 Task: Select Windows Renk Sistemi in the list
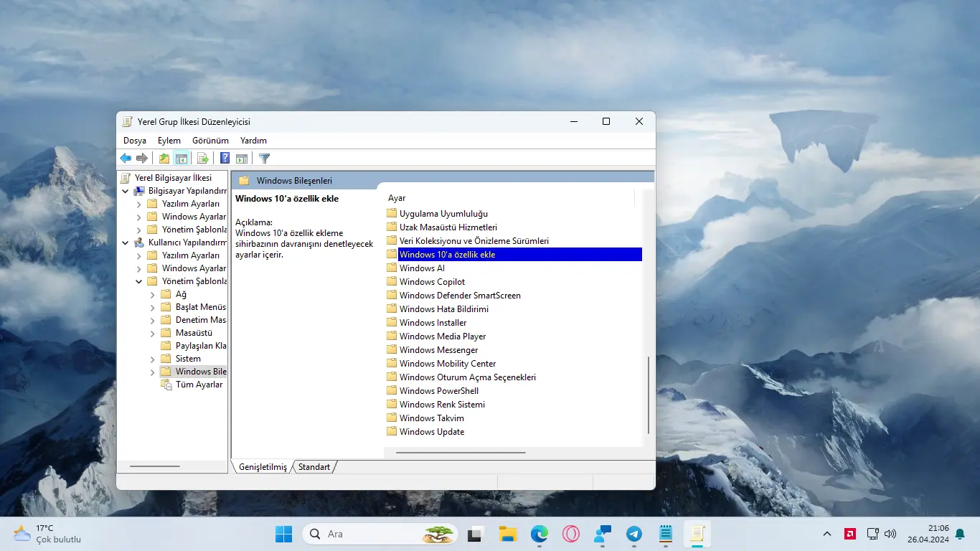pos(442,405)
